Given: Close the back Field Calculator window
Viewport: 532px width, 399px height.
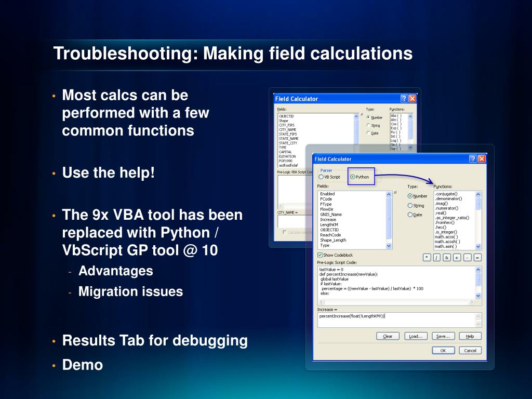Looking at the screenshot, I should tap(412, 98).
